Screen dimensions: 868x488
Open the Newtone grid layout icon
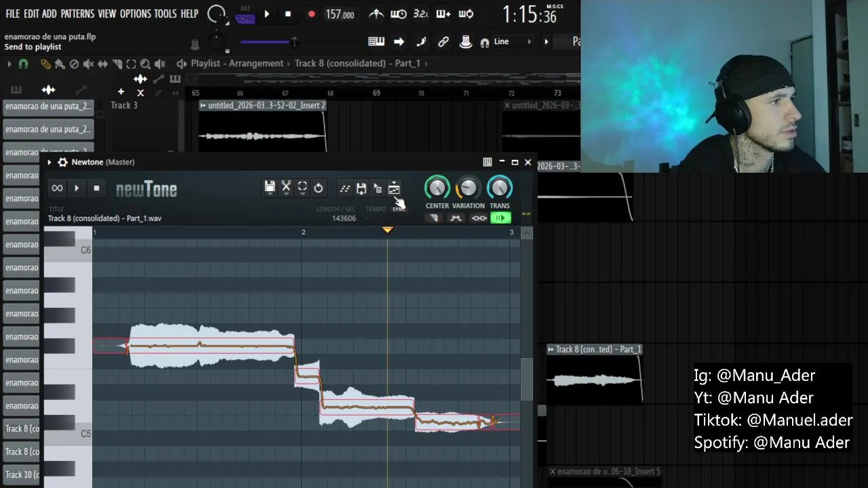[487, 163]
